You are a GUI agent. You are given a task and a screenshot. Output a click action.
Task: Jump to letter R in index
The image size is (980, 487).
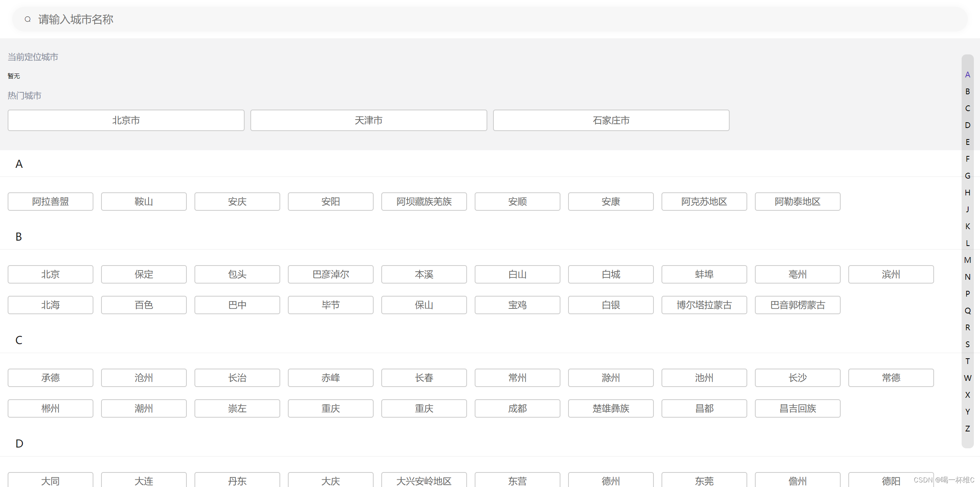click(x=967, y=328)
